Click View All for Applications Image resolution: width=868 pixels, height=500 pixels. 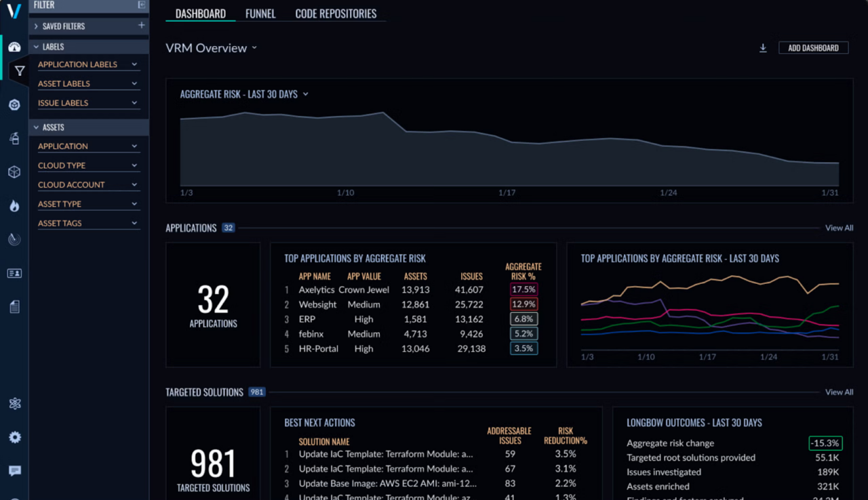[x=839, y=228]
